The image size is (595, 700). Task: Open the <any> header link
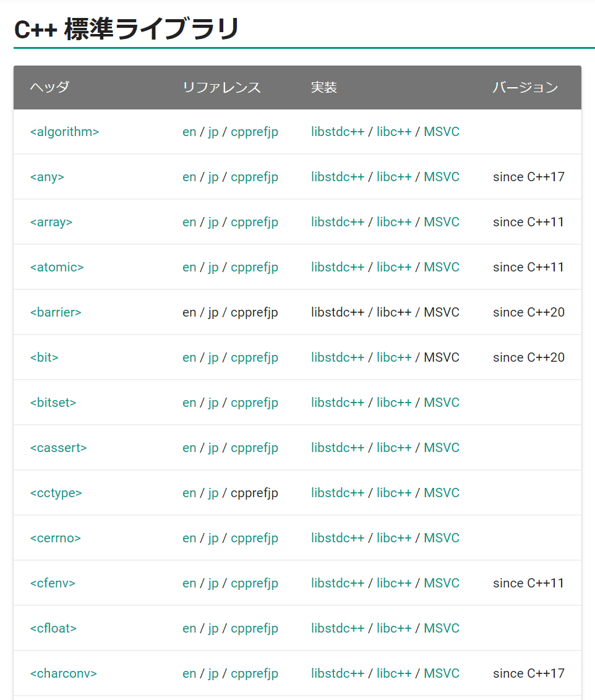(47, 177)
